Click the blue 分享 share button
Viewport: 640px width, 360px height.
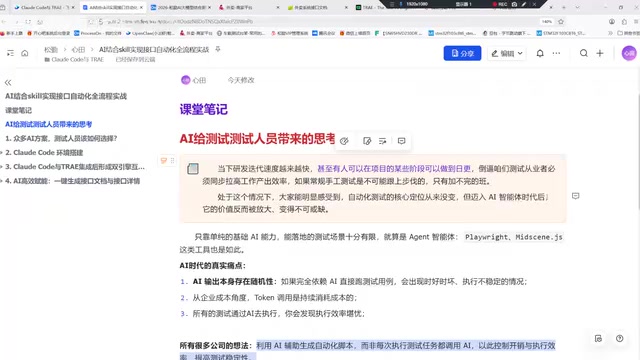(462, 53)
